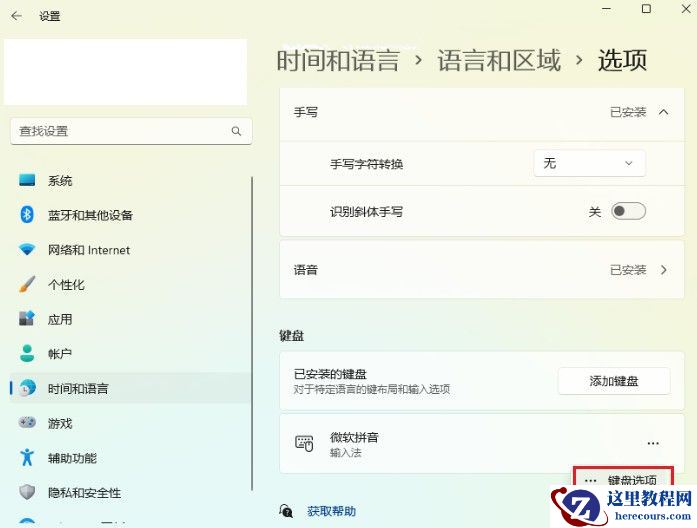The image size is (697, 528).
Task: Go back using the back arrow
Action: click(x=16, y=16)
